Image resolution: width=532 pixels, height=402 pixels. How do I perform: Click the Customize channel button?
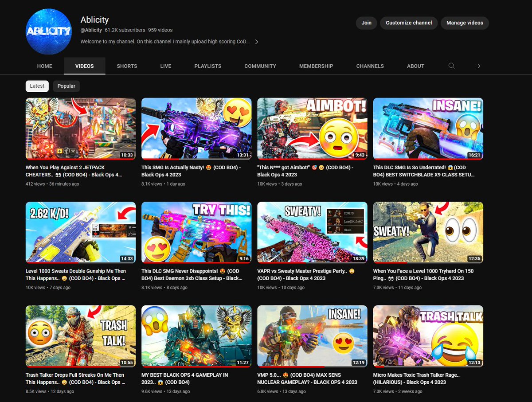coord(409,23)
